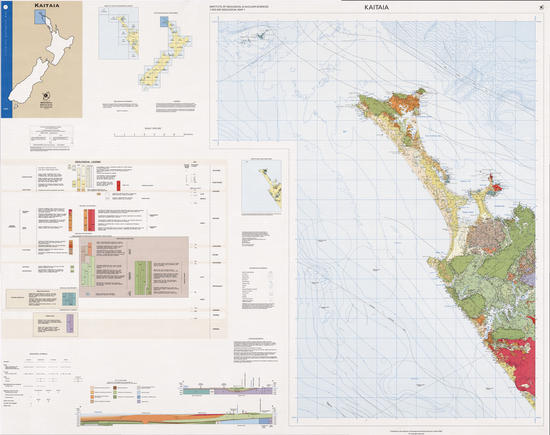Open the light-blue offshore index inset map
This screenshot has height=435, width=550.
119,33
